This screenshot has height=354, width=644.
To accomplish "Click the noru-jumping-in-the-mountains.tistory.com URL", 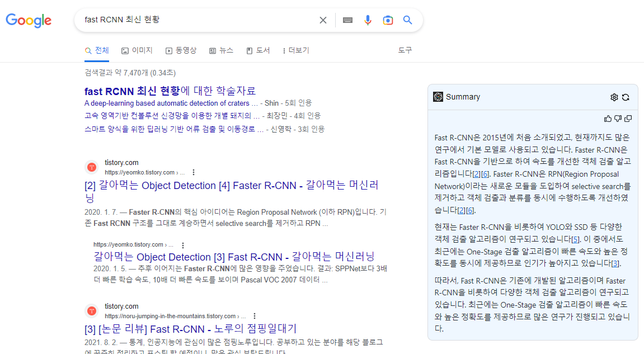I will pos(175,316).
